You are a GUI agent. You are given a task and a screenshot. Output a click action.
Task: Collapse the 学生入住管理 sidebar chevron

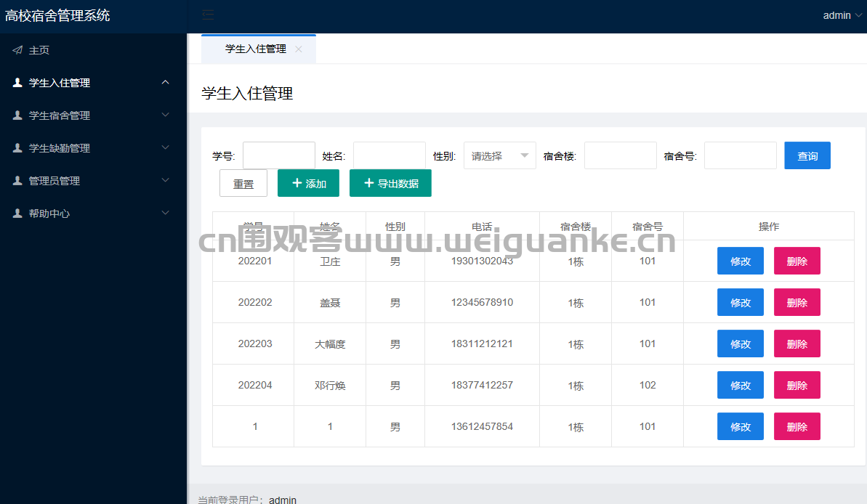click(165, 82)
